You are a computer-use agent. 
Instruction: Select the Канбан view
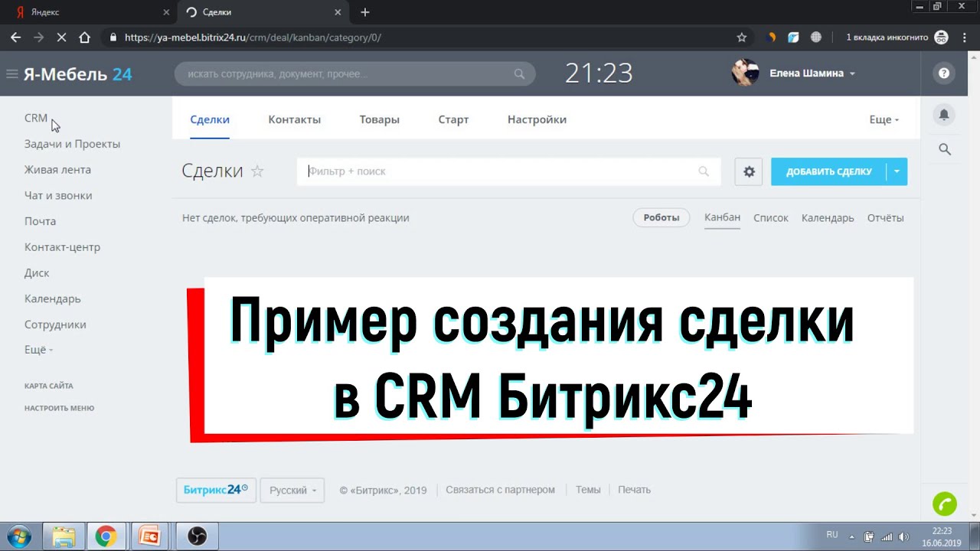pos(722,217)
